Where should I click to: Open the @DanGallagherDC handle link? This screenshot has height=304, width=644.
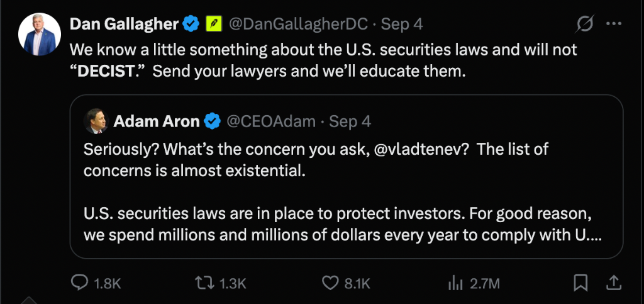tap(297, 25)
